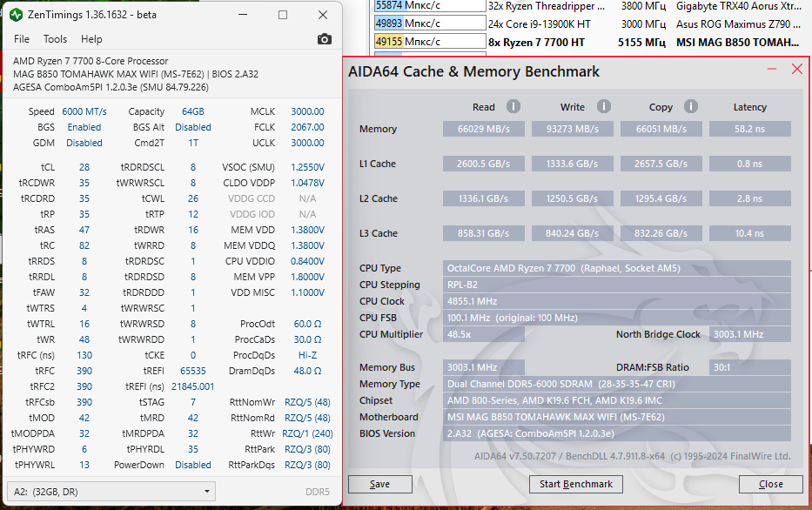Click the VSOC (SMU) value 1.2550V

pyautogui.click(x=307, y=167)
